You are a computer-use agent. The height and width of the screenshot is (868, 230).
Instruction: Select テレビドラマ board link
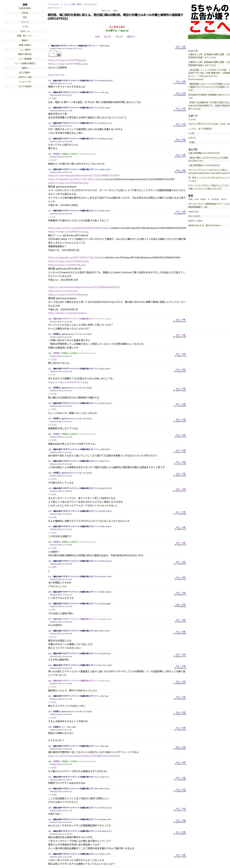point(25,82)
